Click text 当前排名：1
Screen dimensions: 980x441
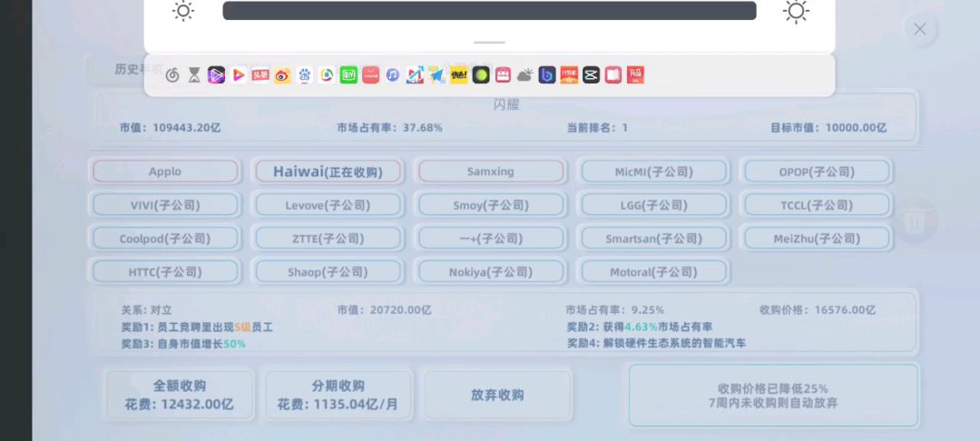[x=597, y=128]
